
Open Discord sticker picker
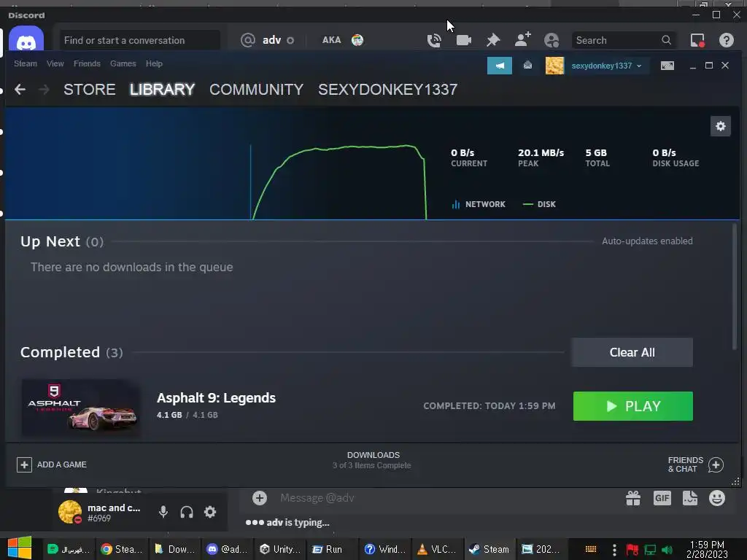pos(690,498)
